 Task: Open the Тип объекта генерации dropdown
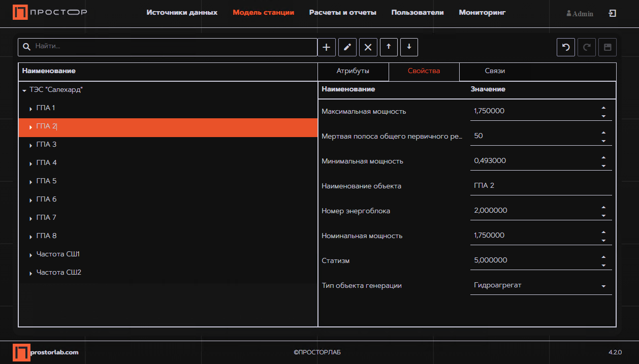tap(603, 286)
